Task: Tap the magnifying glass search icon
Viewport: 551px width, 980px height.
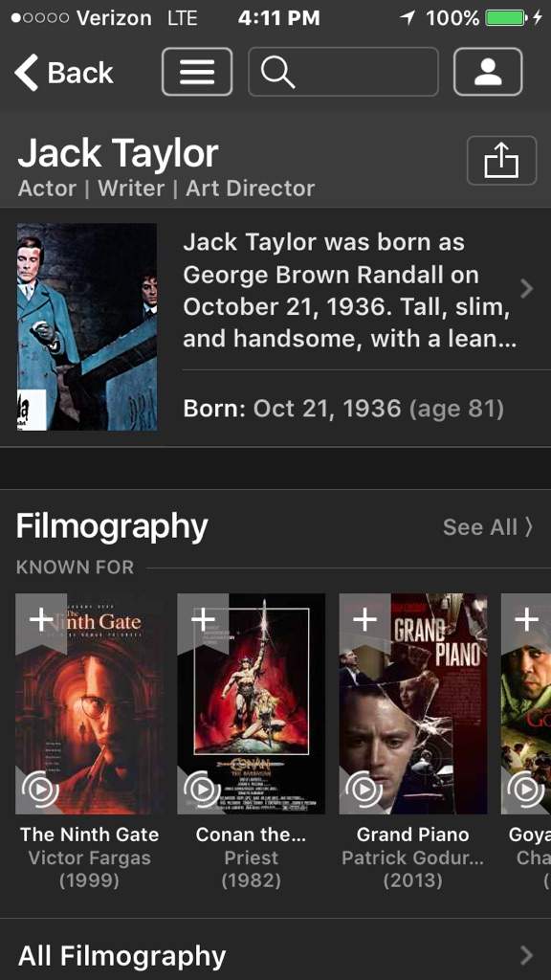Action: coord(277,72)
